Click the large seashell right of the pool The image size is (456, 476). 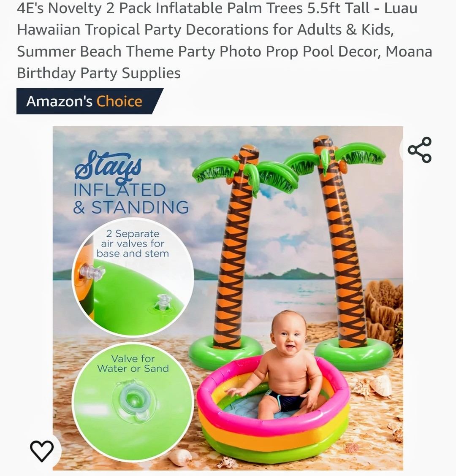381,386
